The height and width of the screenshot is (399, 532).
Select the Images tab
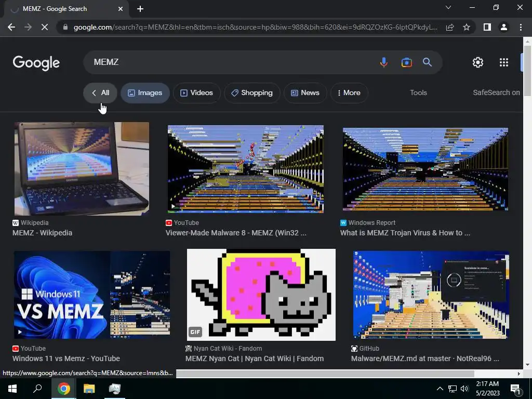[145, 92]
